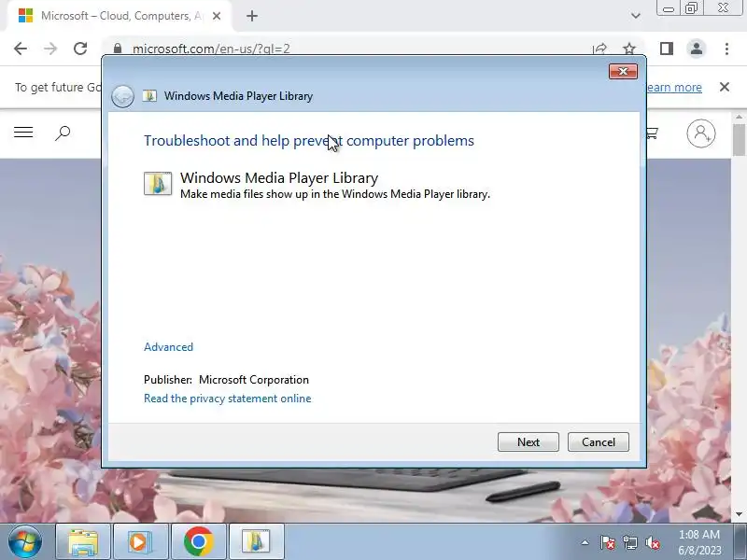This screenshot has height=560, width=747.
Task: Open the Microsoft site shopping cart
Action: (x=652, y=133)
